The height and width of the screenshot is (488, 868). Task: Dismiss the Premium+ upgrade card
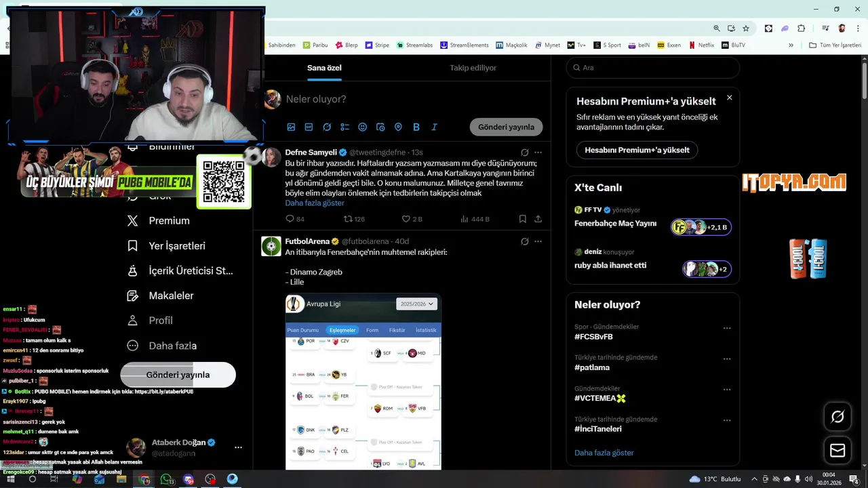click(x=730, y=98)
